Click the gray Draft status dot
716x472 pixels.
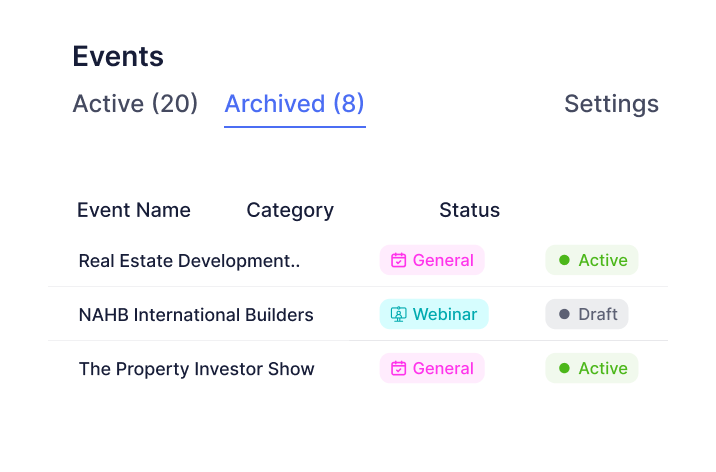click(564, 315)
